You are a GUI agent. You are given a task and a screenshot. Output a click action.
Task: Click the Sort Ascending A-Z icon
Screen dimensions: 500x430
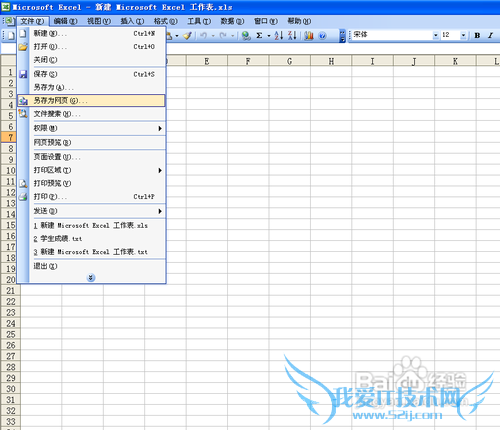click(x=279, y=35)
